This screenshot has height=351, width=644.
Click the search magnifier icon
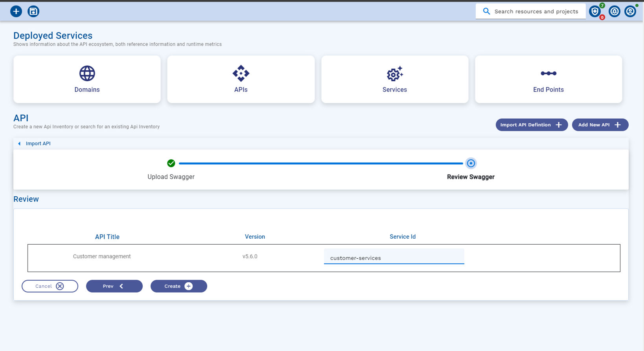486,11
